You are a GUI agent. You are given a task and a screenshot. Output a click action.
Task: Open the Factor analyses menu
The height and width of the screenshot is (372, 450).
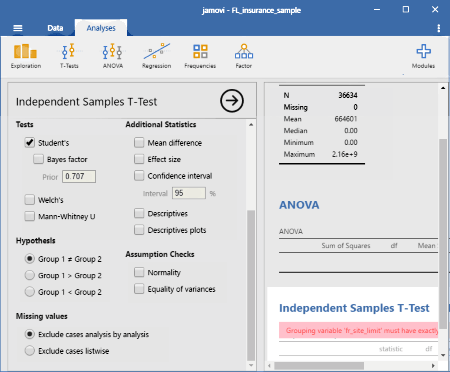pyautogui.click(x=244, y=56)
